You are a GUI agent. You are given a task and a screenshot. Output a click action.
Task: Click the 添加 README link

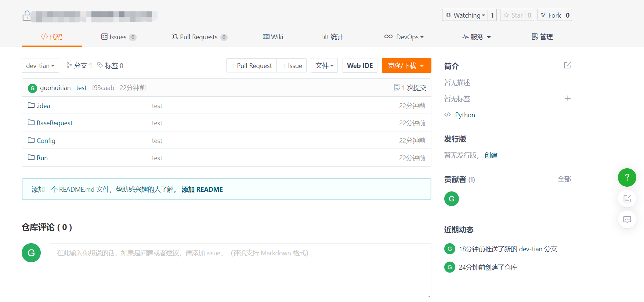[202, 189]
